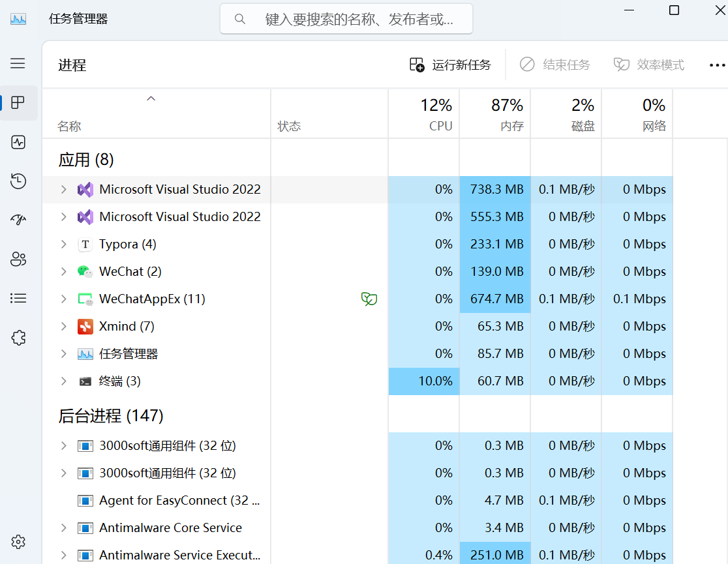The image size is (728, 564).
Task: Select the 65.3 MB Xmind memory cell
Action: 495,326
